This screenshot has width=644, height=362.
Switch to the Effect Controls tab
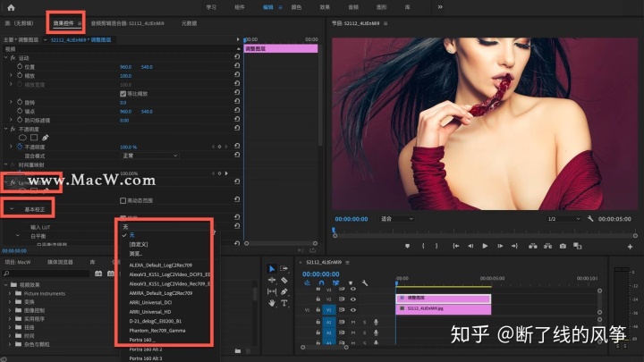point(64,23)
